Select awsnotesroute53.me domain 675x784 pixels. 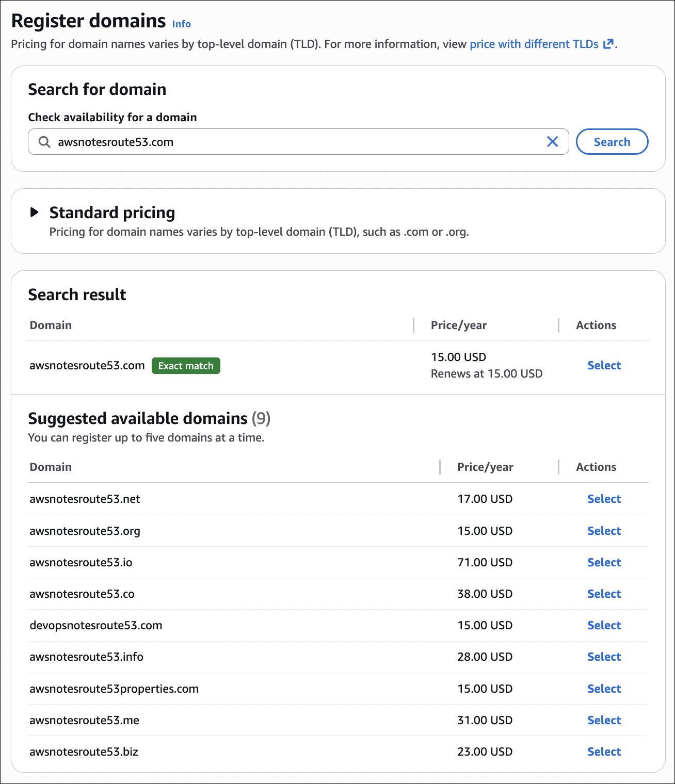click(604, 721)
